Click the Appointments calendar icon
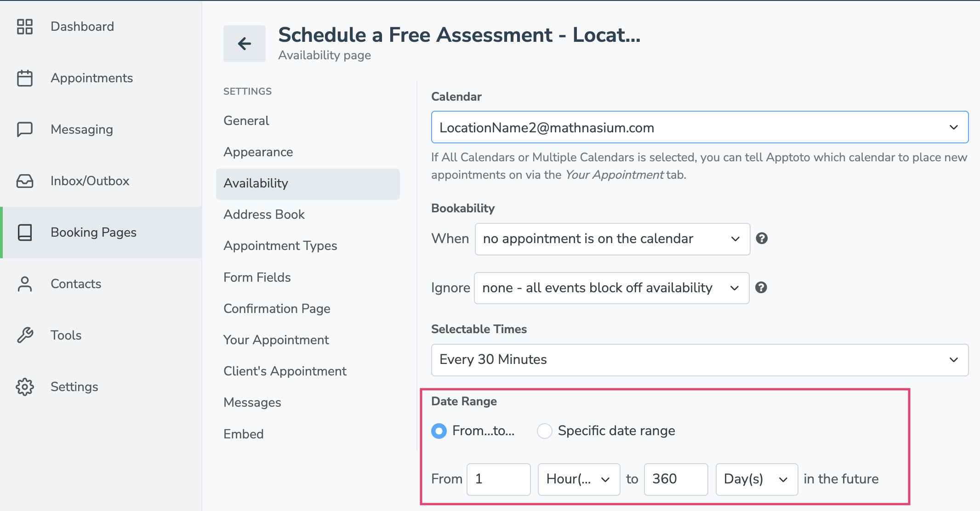 25,78
